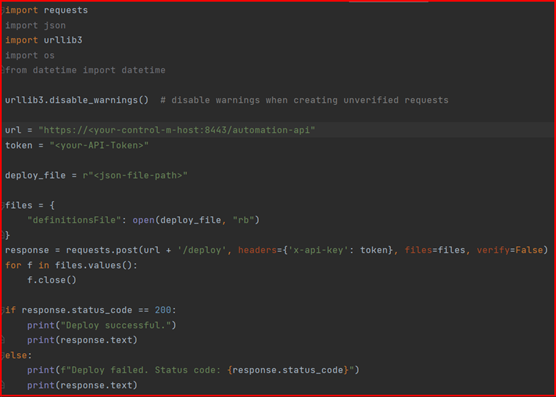Click the 'url' variable being assigned
556x397 pixels.
[13, 130]
